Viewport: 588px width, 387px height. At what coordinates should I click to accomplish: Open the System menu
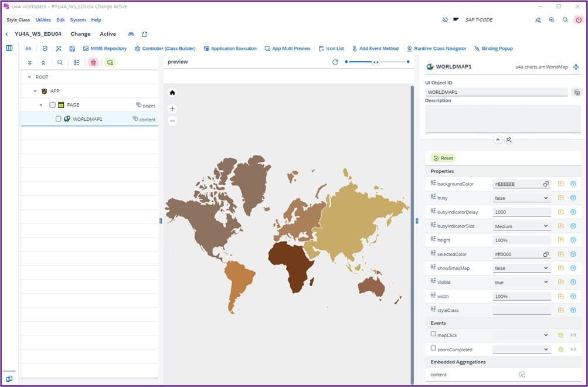(x=78, y=20)
